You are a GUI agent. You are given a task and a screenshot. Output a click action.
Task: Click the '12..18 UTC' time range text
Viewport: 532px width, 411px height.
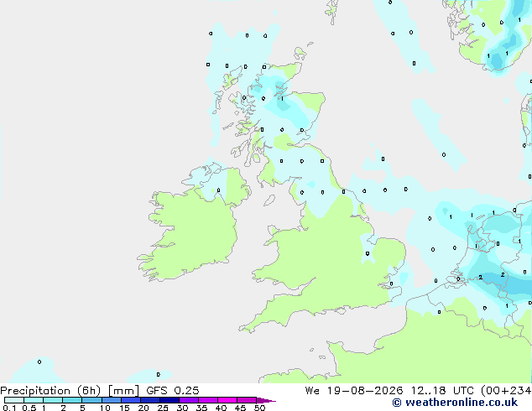(x=442, y=391)
